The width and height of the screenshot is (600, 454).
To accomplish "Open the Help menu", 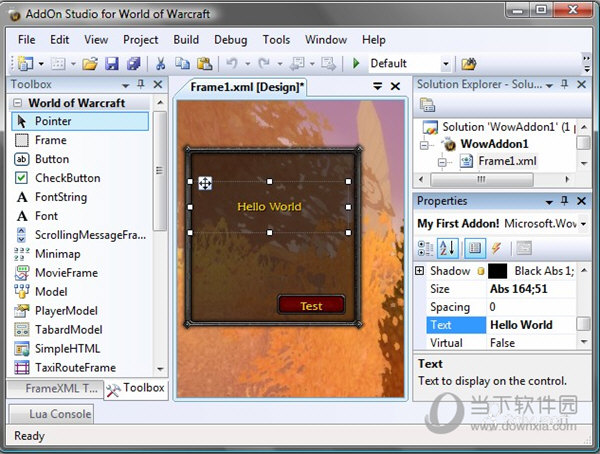I will (x=373, y=40).
